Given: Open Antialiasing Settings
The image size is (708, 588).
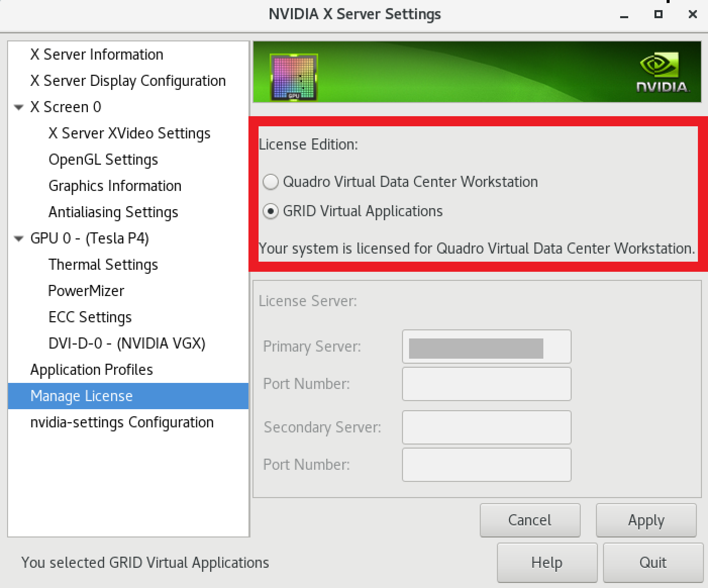Looking at the screenshot, I should coord(113,212).
